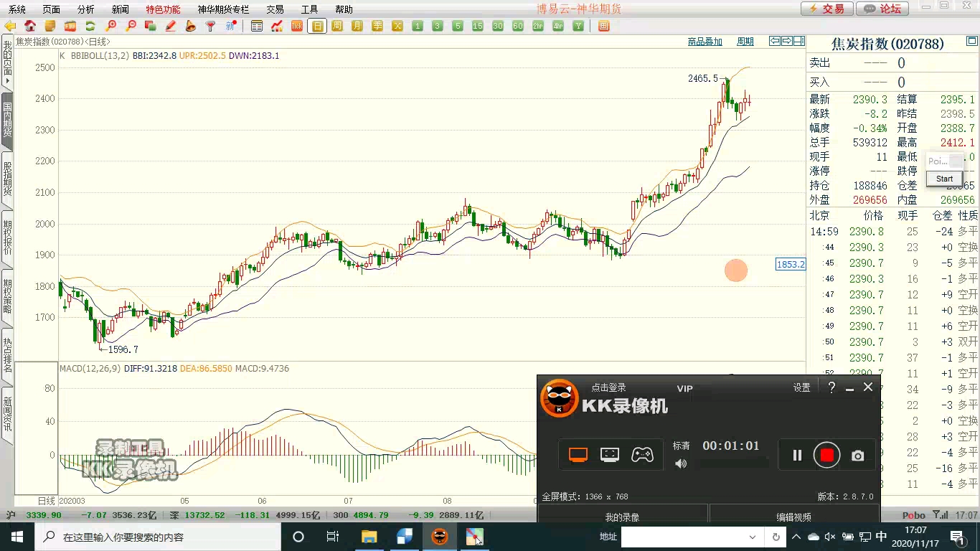This screenshot has width=980, height=551.
Task: Click the alert bell toolbar icon
Action: 191,26
